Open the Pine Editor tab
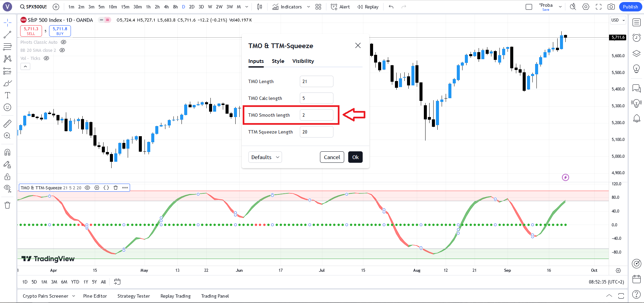Viewport: 644px width, 303px height. 95,296
